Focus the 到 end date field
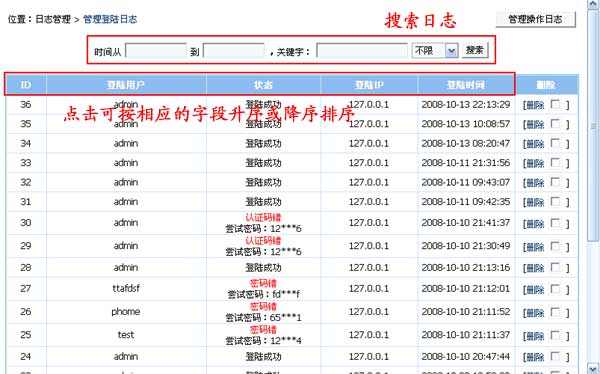Viewport: 600px width, 374px height. (x=234, y=51)
